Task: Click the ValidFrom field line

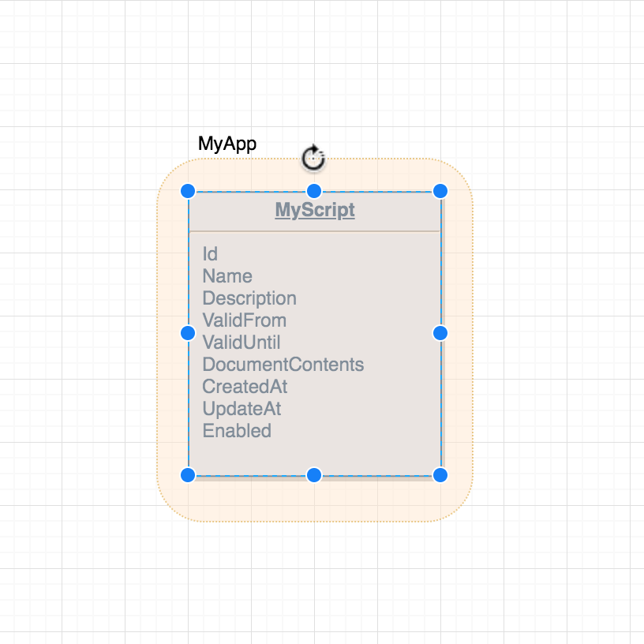Action: [244, 320]
